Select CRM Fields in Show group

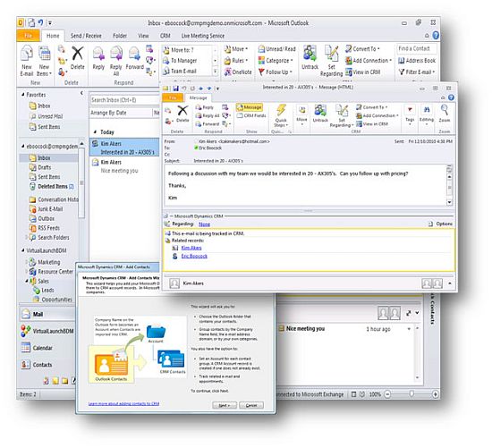point(251,115)
